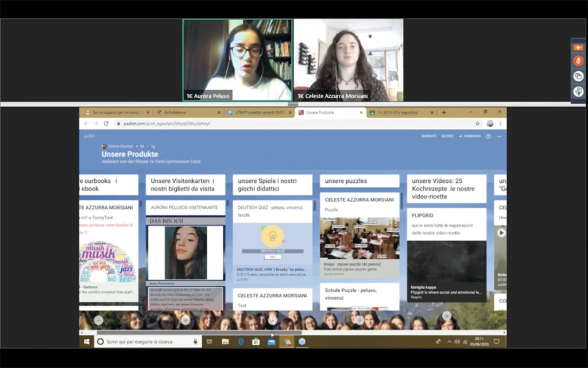The image size is (588, 368).
Task: Select Aurora Peluso's webcam tile
Action: 237,60
